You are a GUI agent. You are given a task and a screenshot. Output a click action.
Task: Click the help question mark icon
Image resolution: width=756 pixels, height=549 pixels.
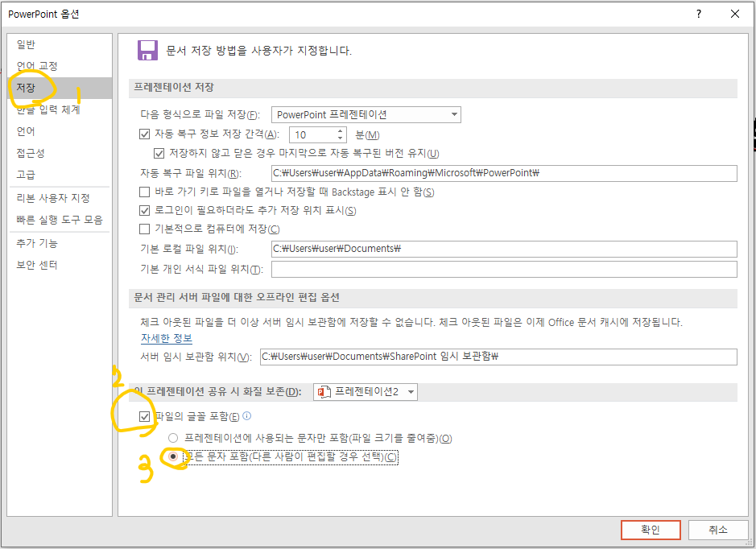coord(699,14)
